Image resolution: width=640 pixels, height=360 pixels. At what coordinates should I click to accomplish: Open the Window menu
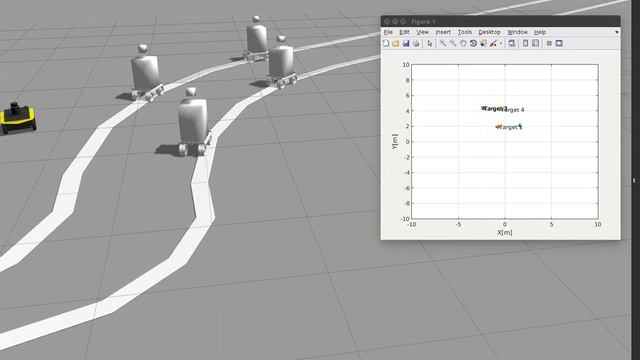click(518, 32)
